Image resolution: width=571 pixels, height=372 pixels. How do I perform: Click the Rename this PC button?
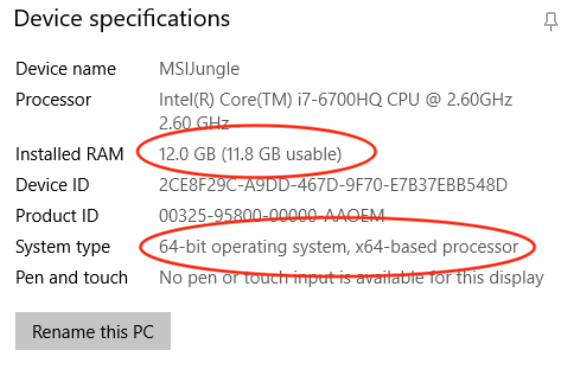(x=93, y=331)
